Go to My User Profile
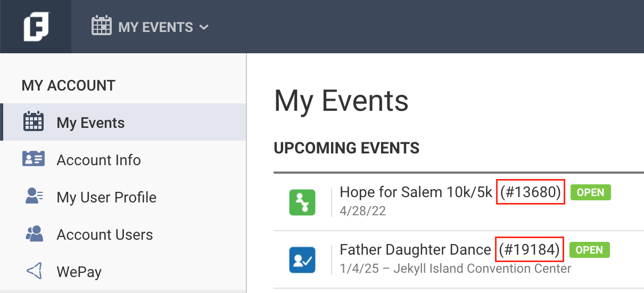 click(106, 198)
